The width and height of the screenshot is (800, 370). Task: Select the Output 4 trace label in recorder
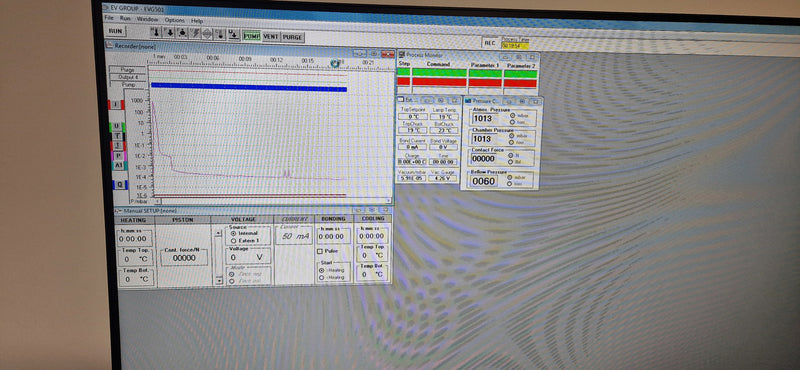[x=129, y=77]
